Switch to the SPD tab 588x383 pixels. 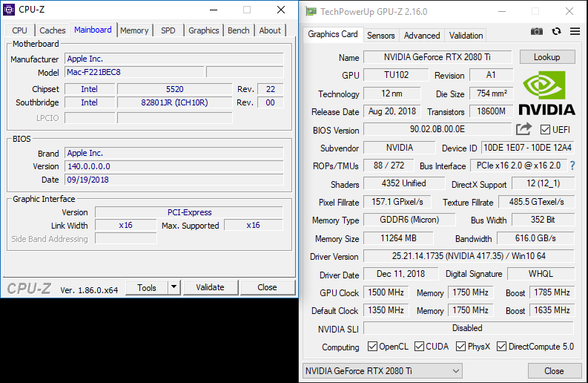click(168, 30)
